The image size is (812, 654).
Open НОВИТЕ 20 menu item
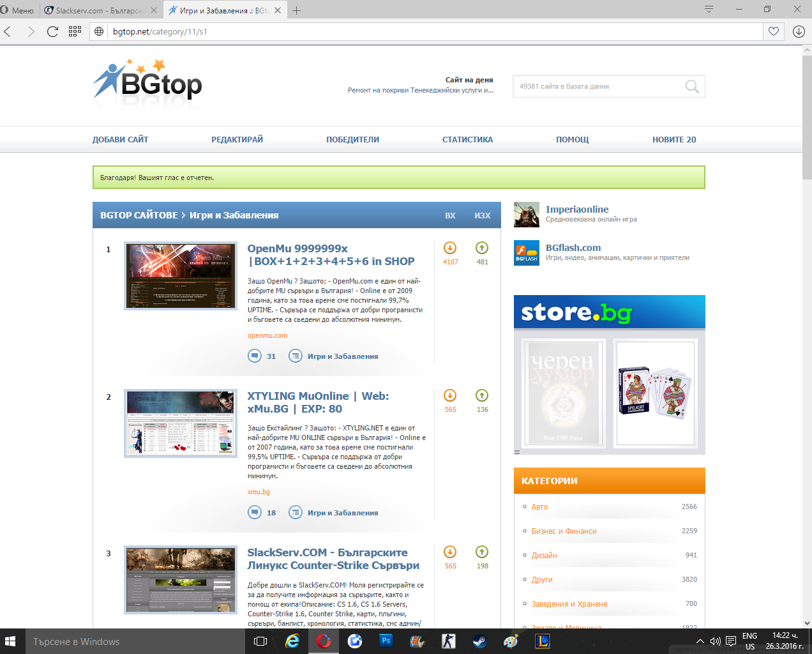[674, 139]
